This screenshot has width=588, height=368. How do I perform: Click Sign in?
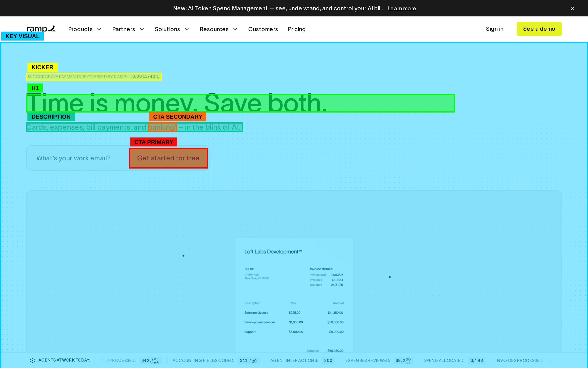pos(494,29)
